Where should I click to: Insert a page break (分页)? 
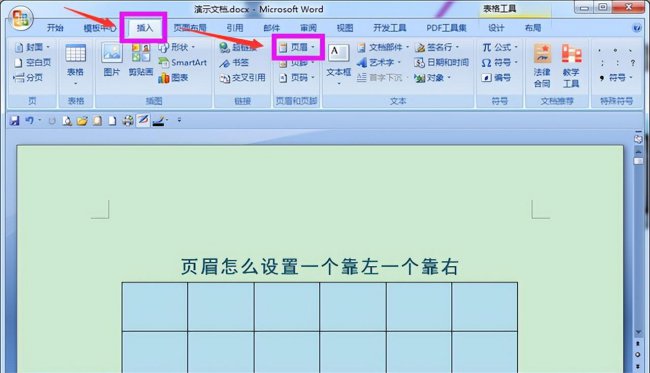coord(29,78)
